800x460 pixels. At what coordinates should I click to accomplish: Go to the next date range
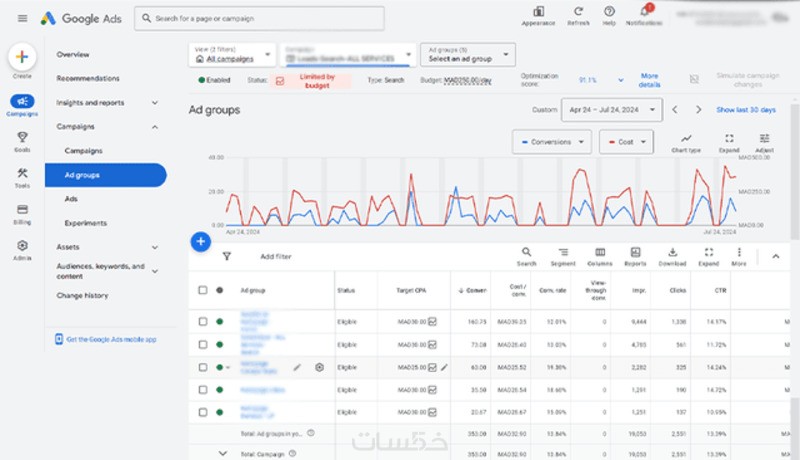click(x=698, y=110)
